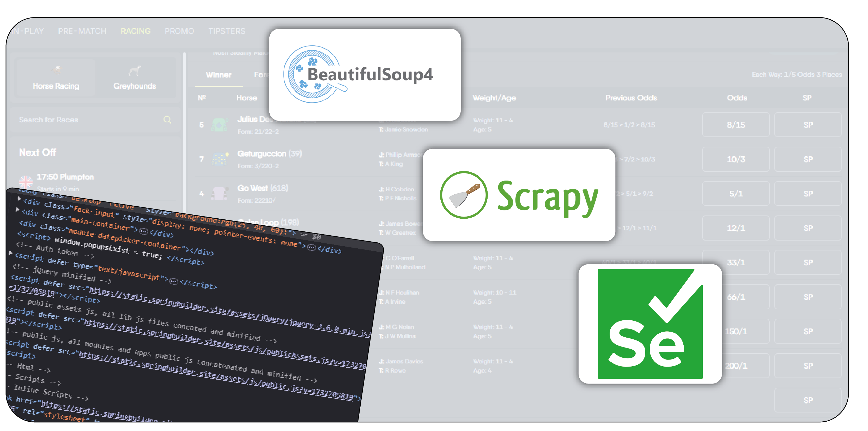
Task: Click SP button in the 5/1 row
Action: tap(808, 194)
